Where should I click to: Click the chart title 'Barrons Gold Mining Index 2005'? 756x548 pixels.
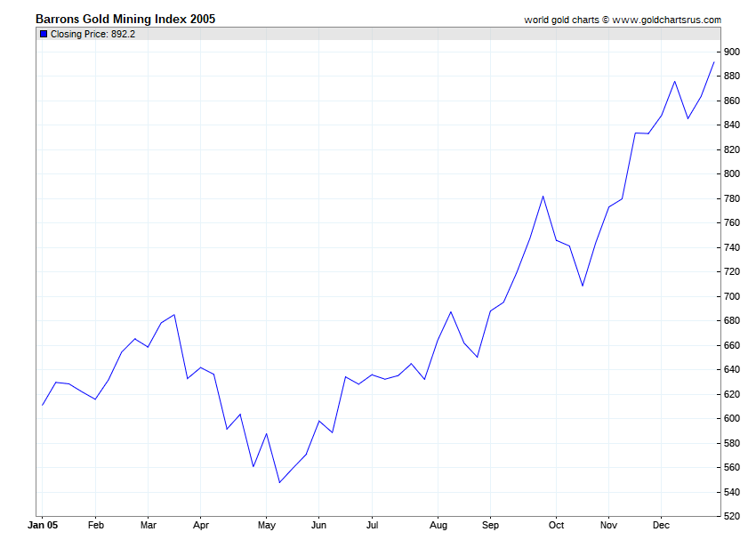[125, 19]
